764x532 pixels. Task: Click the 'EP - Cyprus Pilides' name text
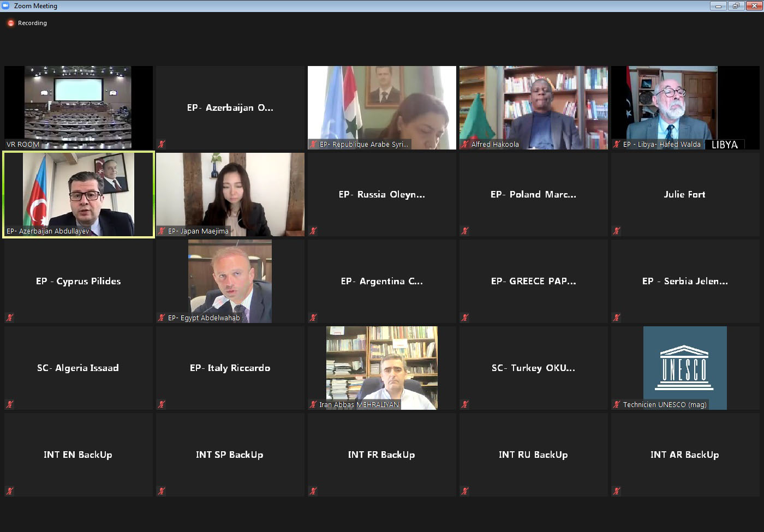(79, 281)
